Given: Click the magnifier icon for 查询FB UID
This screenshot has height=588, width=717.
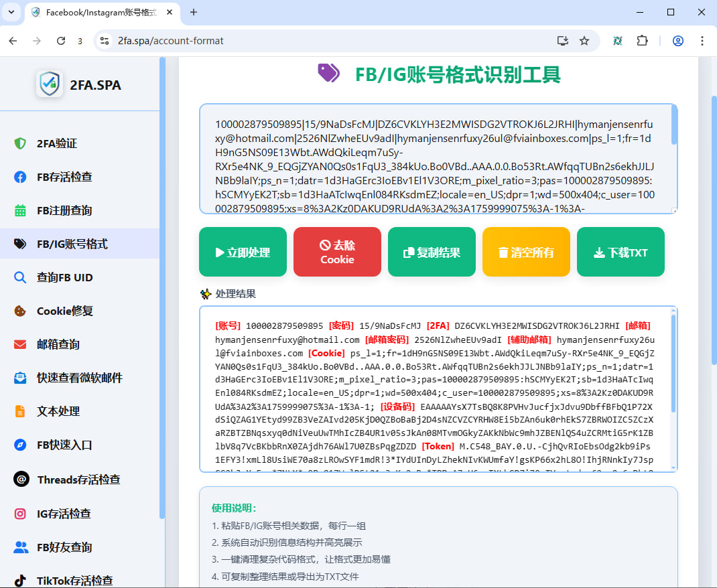Looking at the screenshot, I should 20,277.
